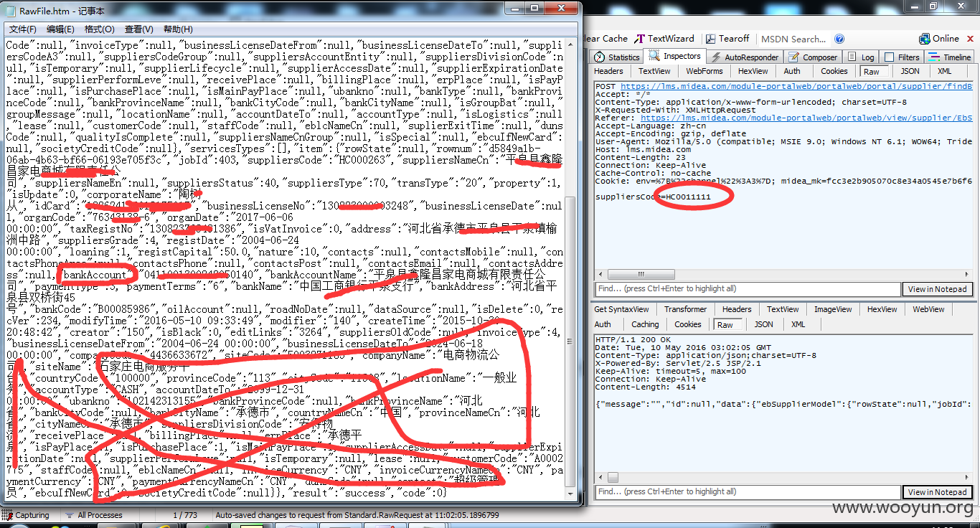
Task: Switch to the Log tab
Action: click(862, 57)
